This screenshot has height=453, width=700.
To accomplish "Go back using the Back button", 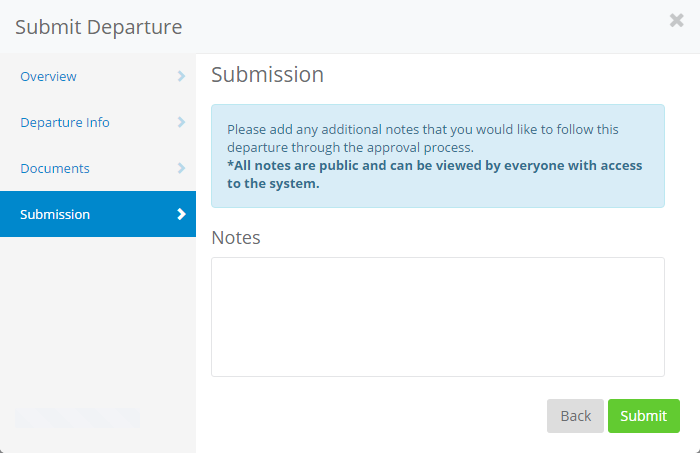I will click(575, 416).
